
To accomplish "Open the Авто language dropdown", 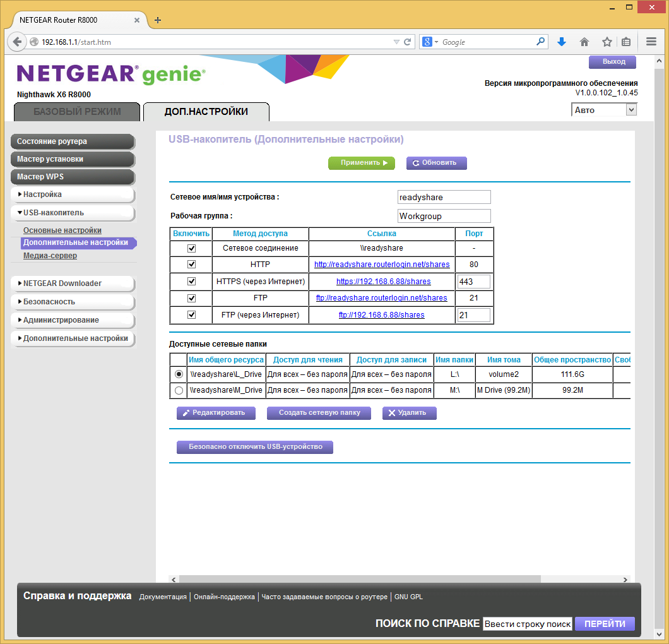I will coord(604,110).
